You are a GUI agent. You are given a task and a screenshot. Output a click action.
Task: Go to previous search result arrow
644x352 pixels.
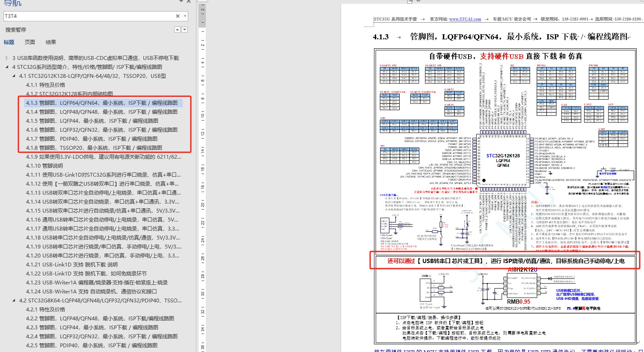coord(178,30)
